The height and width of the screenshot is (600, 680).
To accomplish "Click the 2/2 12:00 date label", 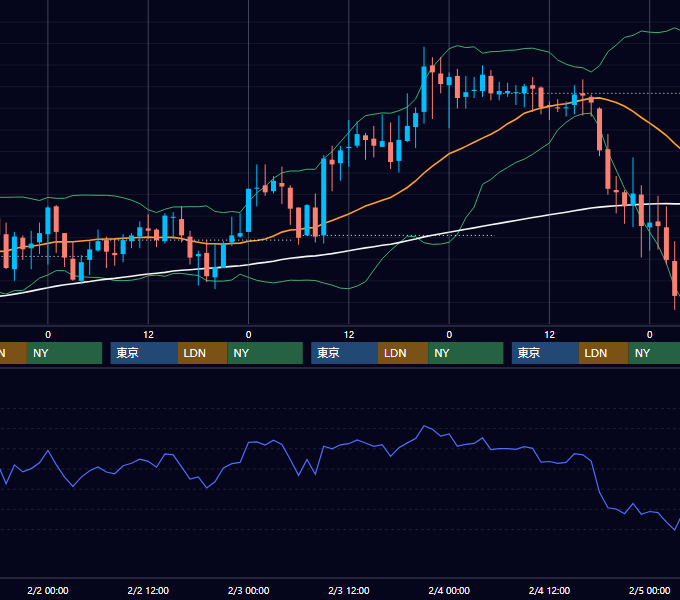I will (x=148, y=590).
